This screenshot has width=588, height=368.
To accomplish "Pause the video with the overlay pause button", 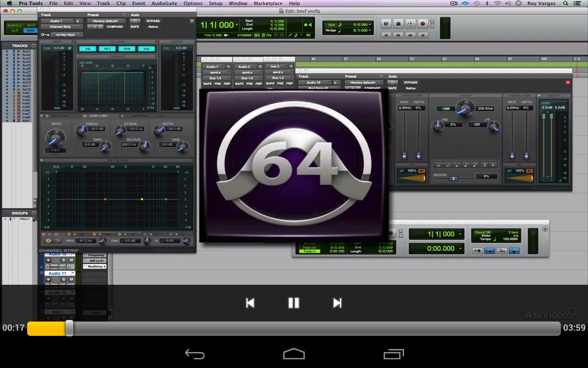I will click(x=294, y=303).
